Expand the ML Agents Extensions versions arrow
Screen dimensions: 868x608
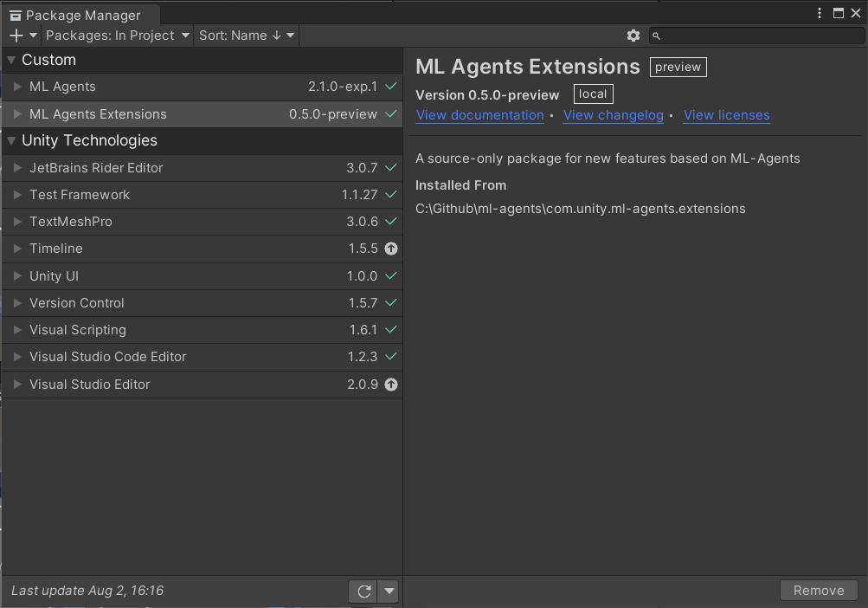(x=17, y=114)
